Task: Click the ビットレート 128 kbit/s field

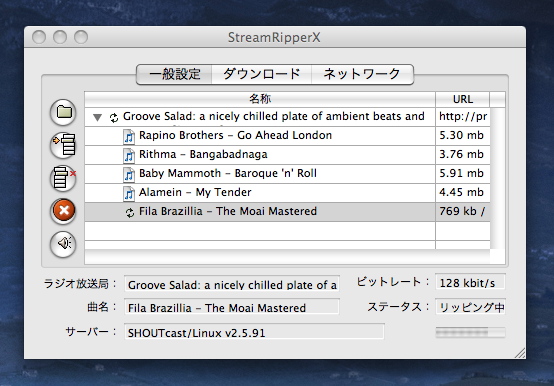Action: [x=470, y=282]
